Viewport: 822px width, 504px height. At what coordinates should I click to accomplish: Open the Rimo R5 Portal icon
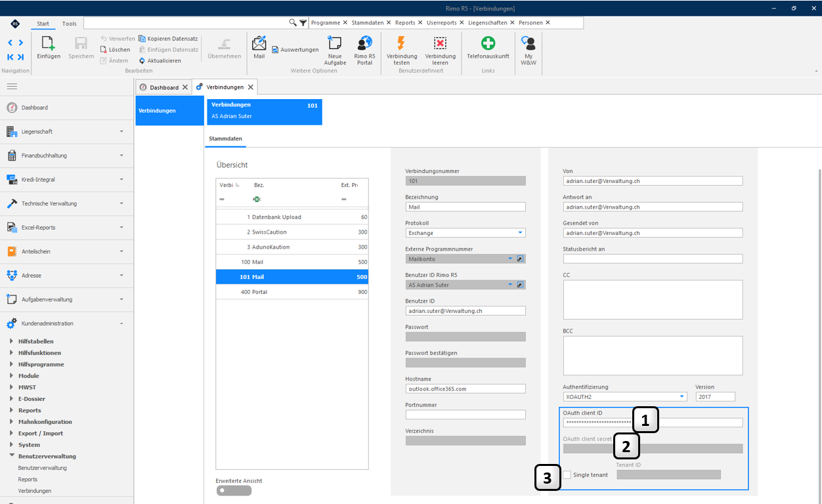[x=364, y=43]
